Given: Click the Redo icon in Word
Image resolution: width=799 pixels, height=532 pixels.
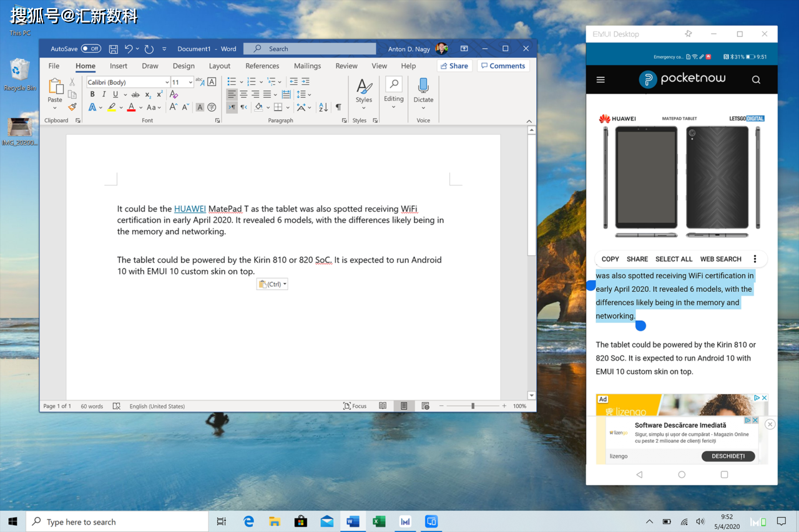Looking at the screenshot, I should [149, 49].
